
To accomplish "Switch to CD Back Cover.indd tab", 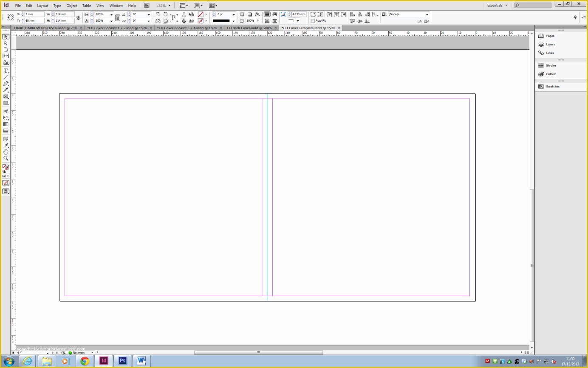I will point(249,28).
